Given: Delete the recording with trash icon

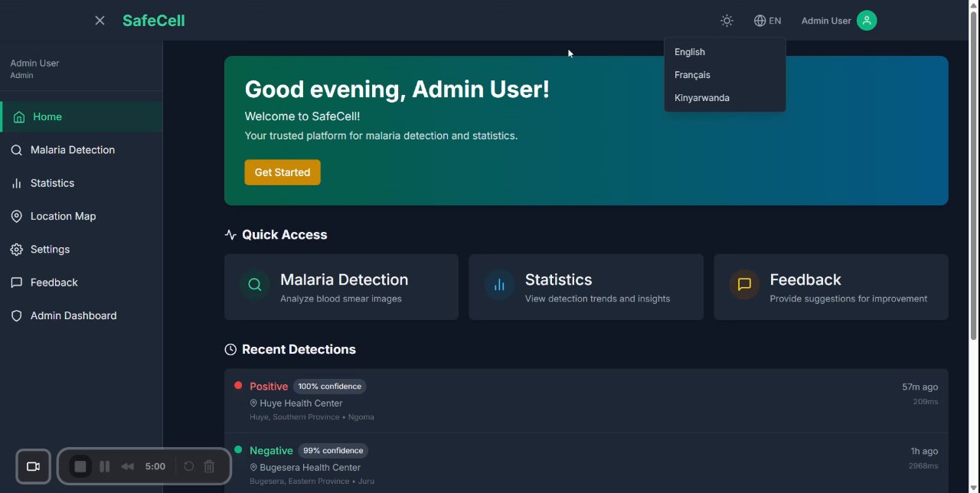Looking at the screenshot, I should (x=209, y=466).
